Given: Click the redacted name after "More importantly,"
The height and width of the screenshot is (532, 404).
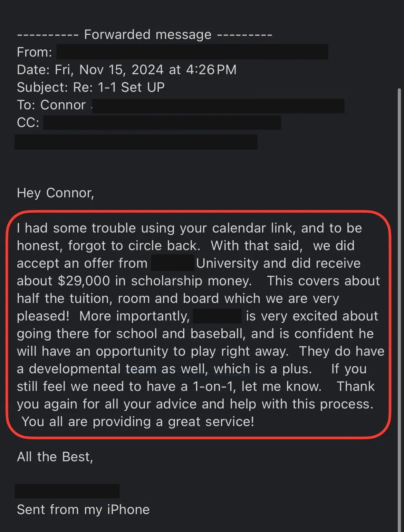Looking at the screenshot, I should [x=217, y=316].
